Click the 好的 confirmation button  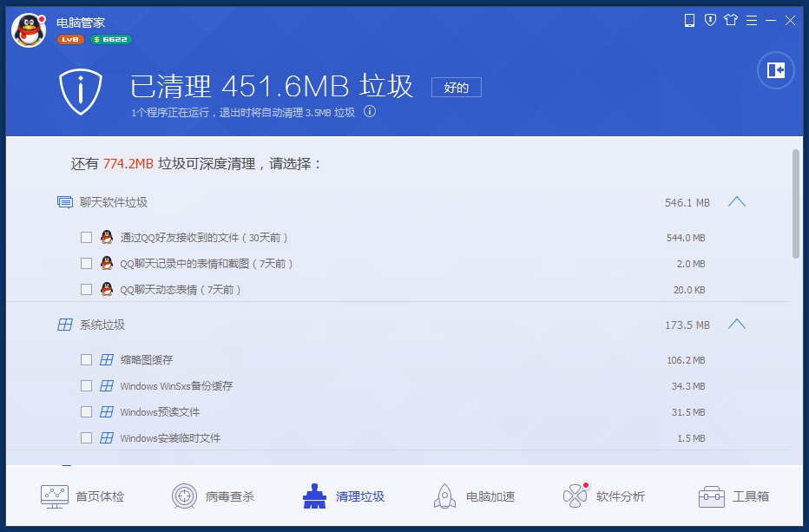[x=456, y=87]
